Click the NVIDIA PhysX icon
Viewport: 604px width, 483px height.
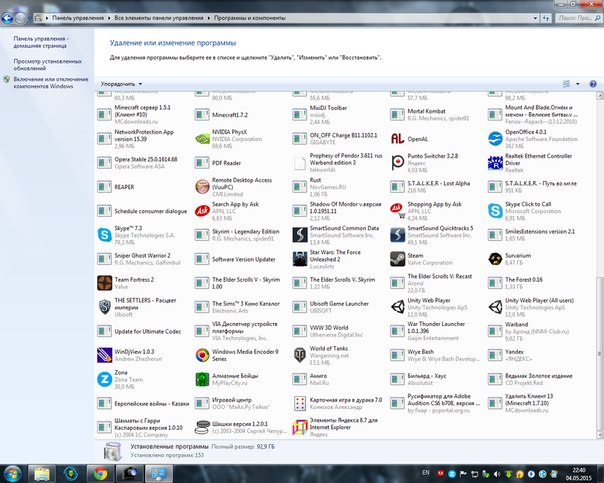point(202,137)
